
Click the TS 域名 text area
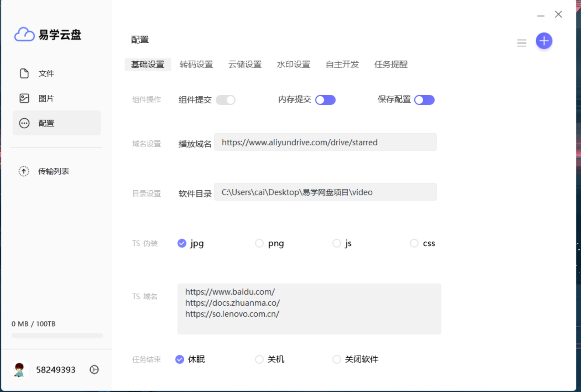pyautogui.click(x=309, y=309)
